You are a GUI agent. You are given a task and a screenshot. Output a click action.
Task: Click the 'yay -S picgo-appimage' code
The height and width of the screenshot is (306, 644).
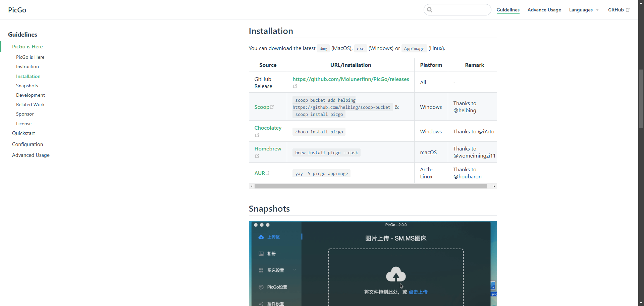[x=321, y=174]
